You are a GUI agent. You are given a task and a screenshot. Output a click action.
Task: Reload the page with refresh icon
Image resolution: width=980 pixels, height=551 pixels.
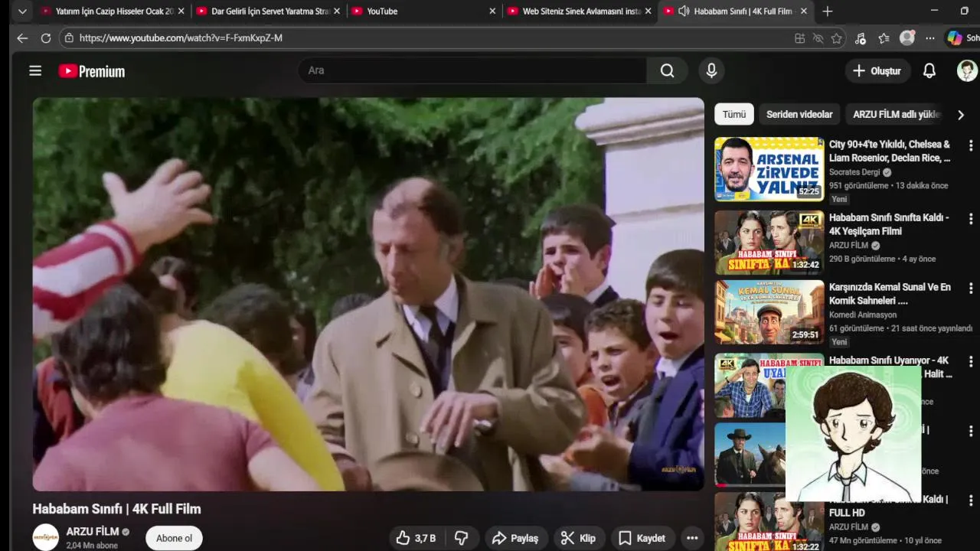coord(46,37)
